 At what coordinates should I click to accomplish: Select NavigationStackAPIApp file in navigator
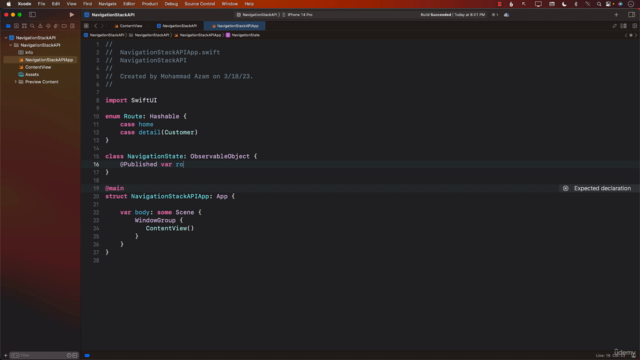pos(40,60)
